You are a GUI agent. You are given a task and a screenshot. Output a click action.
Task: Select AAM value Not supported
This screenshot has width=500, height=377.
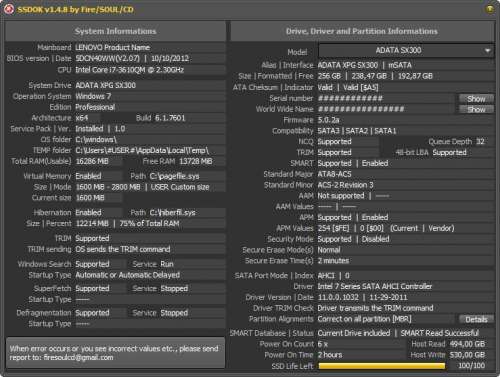pyautogui.click(x=341, y=196)
